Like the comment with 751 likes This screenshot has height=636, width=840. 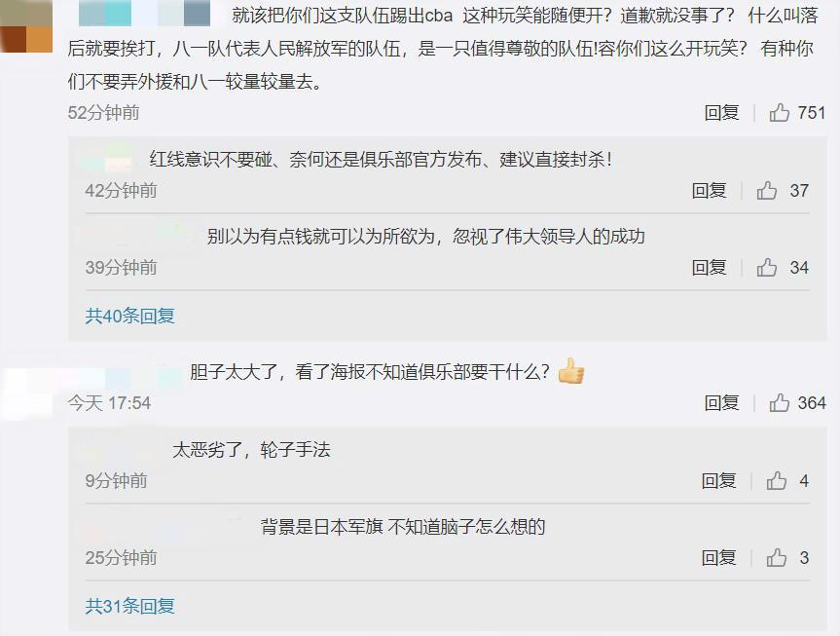pos(779,113)
